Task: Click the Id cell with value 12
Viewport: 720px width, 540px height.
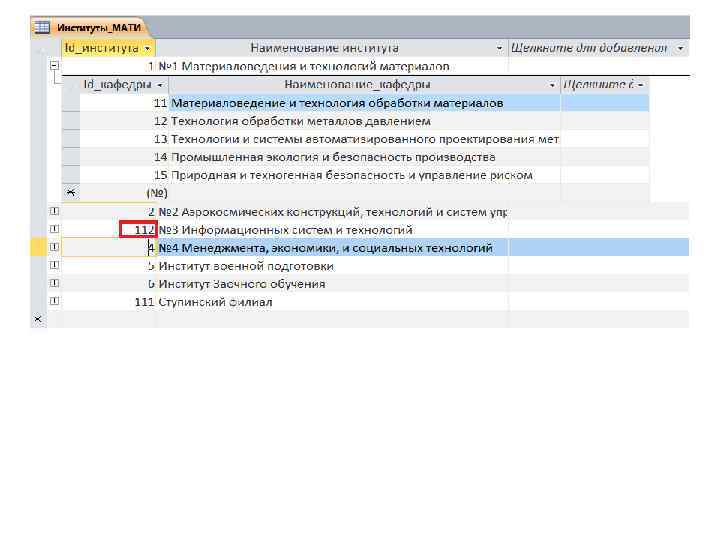Action: coord(124,121)
